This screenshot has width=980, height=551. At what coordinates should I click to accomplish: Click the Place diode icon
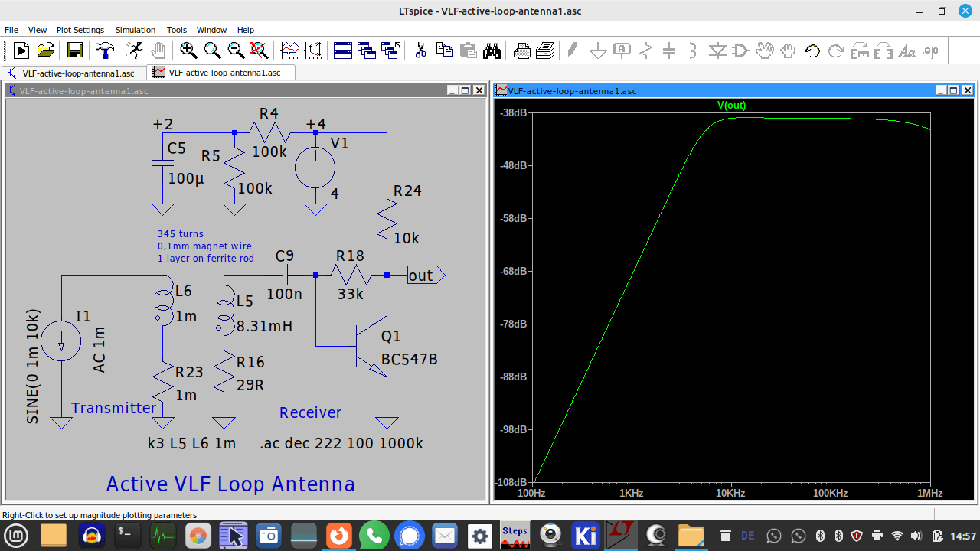point(717,51)
